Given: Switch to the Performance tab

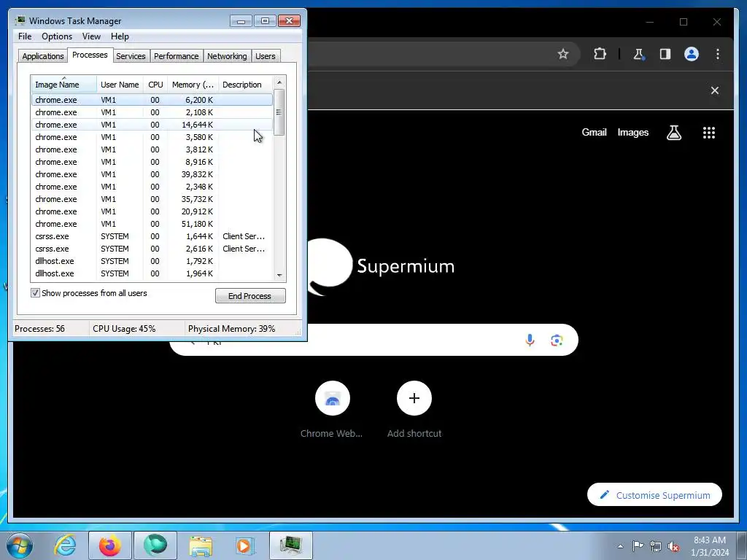Looking at the screenshot, I should (x=177, y=56).
